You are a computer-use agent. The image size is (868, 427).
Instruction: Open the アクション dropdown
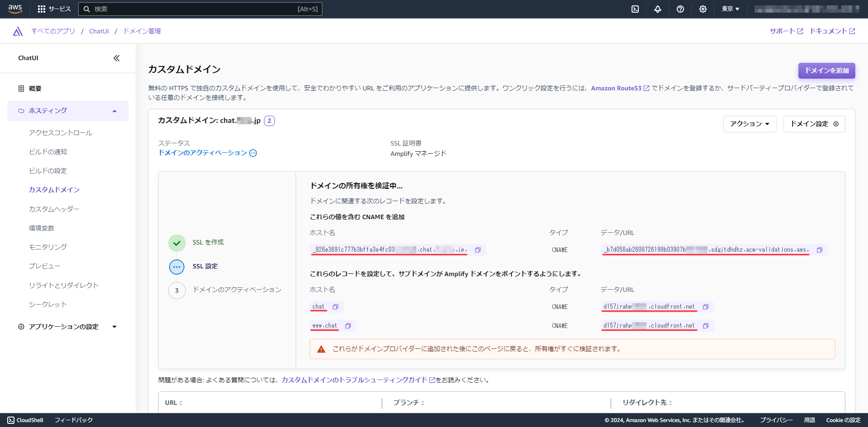(750, 124)
